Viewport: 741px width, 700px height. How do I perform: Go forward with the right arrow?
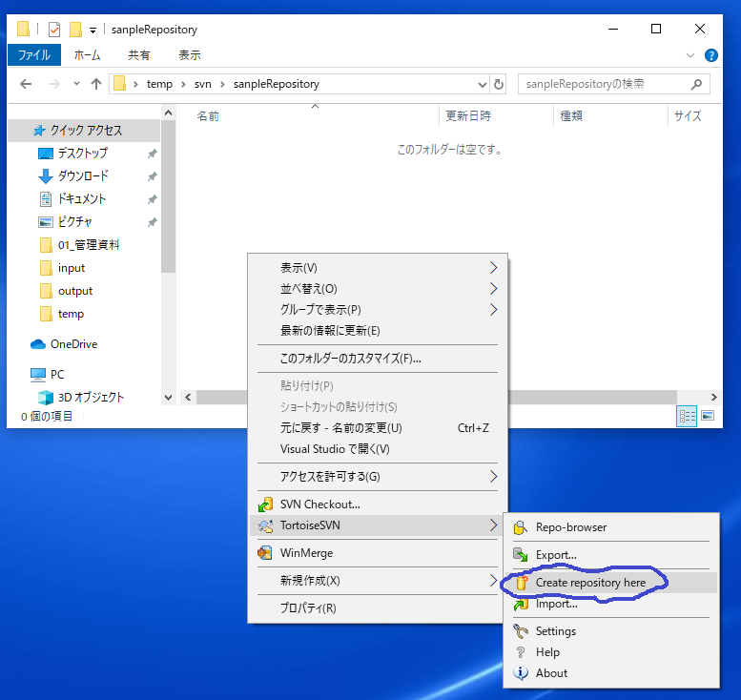[x=54, y=84]
